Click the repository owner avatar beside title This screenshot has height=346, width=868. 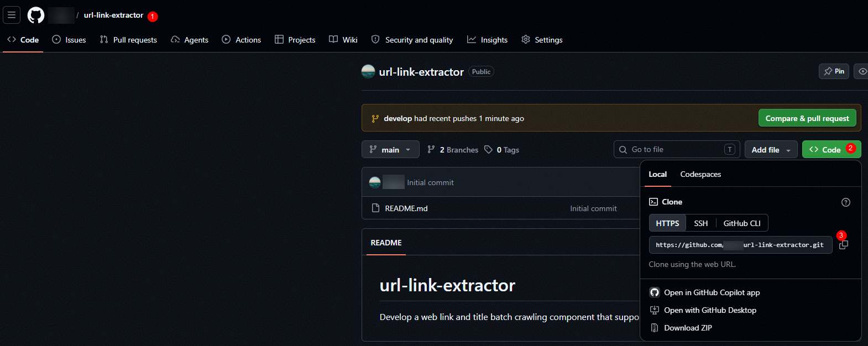pos(368,71)
